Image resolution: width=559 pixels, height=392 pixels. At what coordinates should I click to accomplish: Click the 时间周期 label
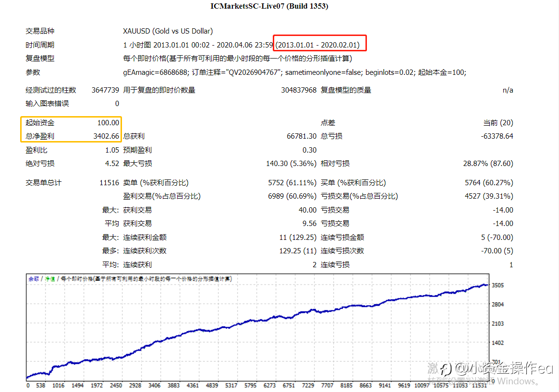(x=40, y=45)
